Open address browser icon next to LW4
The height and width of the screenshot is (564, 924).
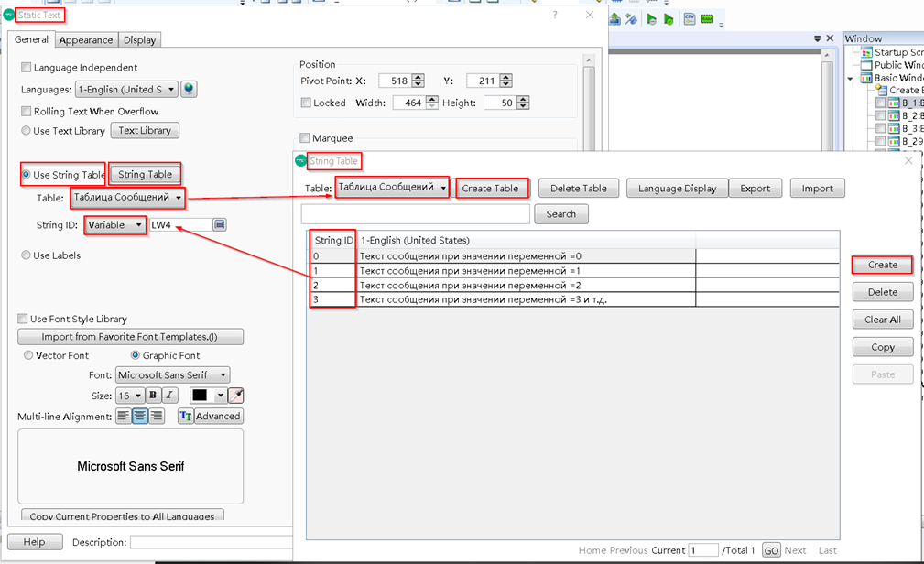pyautogui.click(x=220, y=224)
